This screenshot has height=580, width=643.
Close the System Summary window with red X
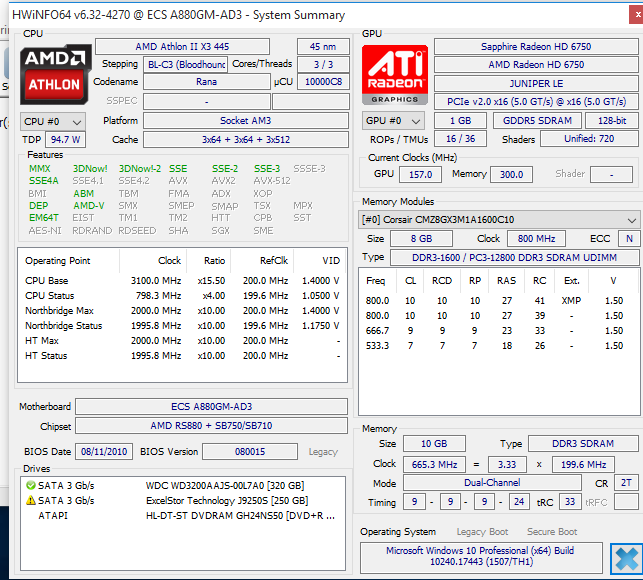[636, 15]
